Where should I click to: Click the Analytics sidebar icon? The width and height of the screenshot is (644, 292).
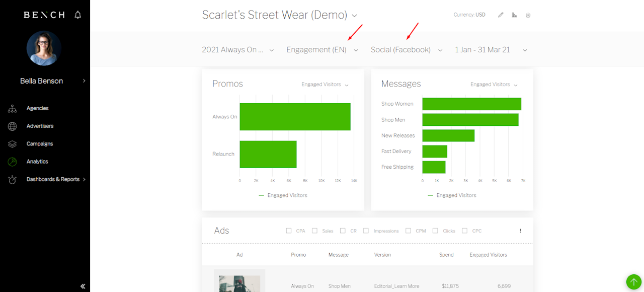[x=13, y=162]
